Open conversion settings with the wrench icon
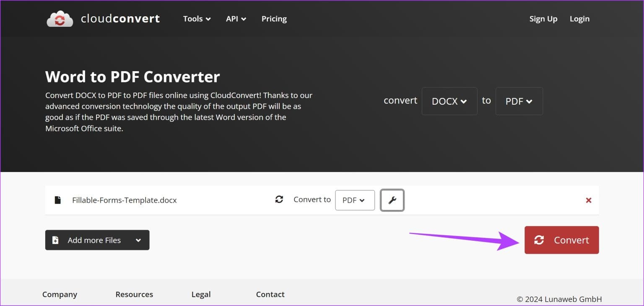 pos(392,200)
